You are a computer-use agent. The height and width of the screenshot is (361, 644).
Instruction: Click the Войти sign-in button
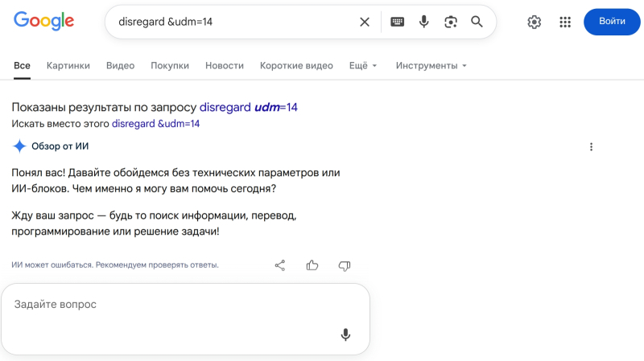[x=612, y=22]
